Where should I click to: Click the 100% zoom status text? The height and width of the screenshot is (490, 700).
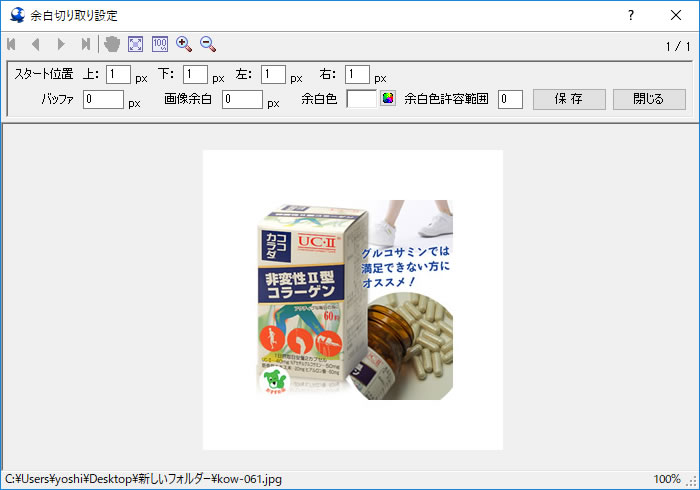(667, 479)
